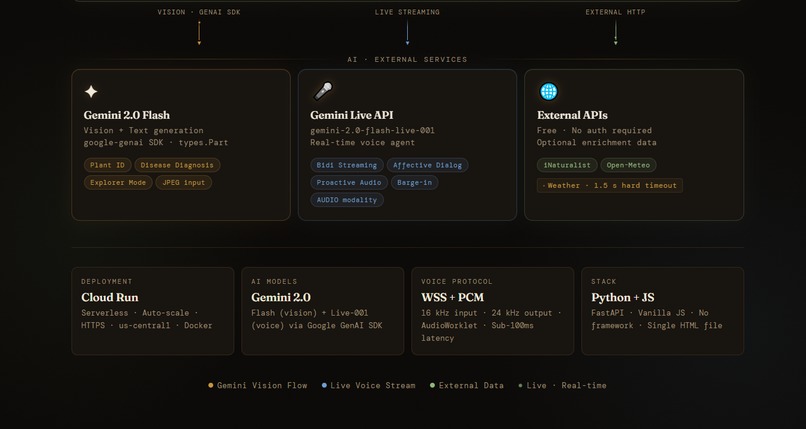Select the JPEG input tag

click(184, 182)
